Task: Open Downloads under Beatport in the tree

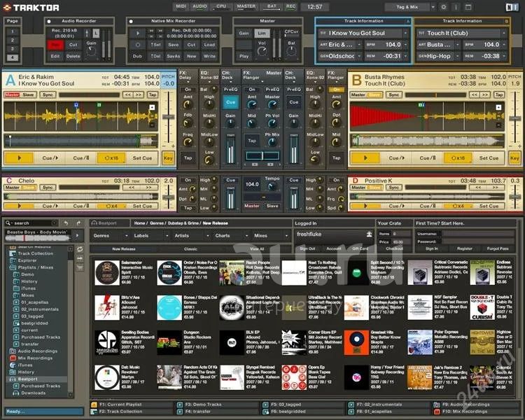Action: pyautogui.click(x=33, y=393)
